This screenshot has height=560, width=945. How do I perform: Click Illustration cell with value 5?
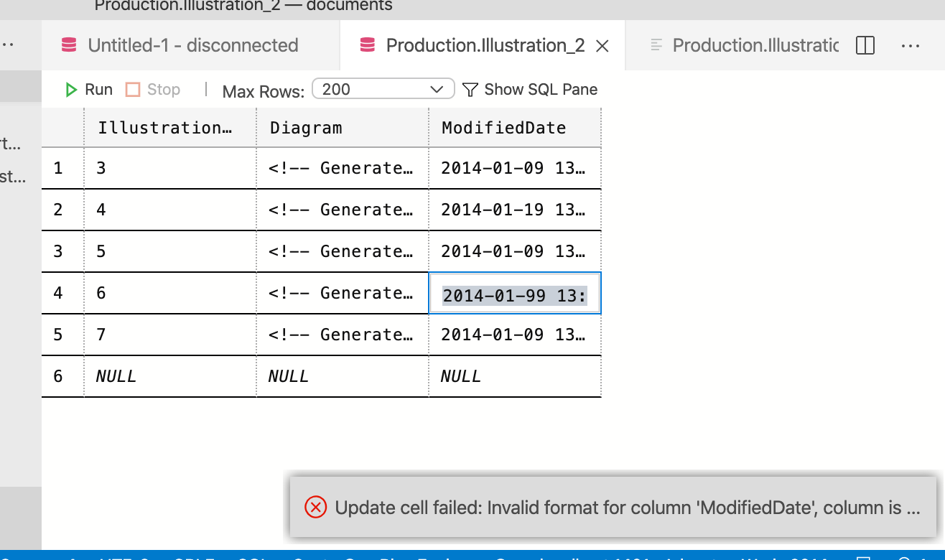tap(170, 252)
